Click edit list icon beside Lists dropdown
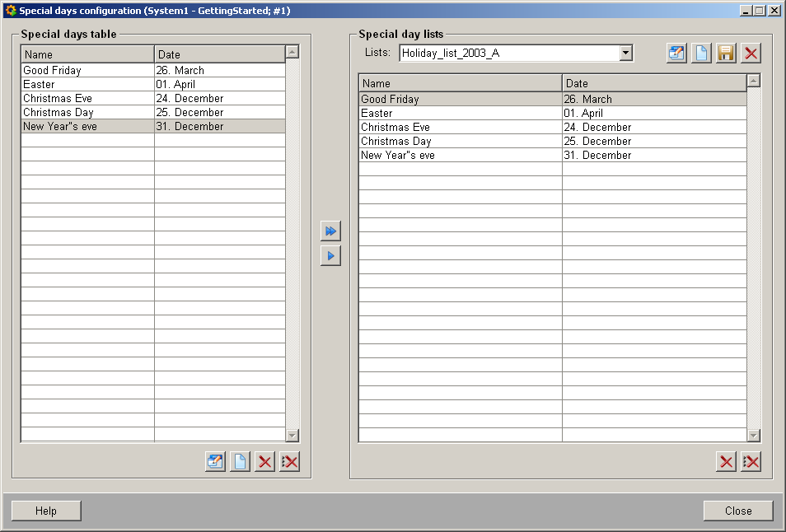 tap(676, 54)
